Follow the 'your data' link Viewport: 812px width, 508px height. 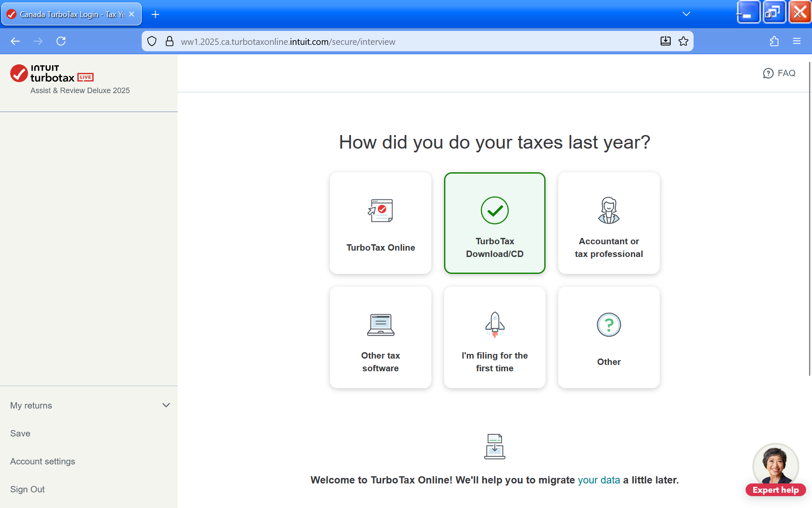pos(598,480)
